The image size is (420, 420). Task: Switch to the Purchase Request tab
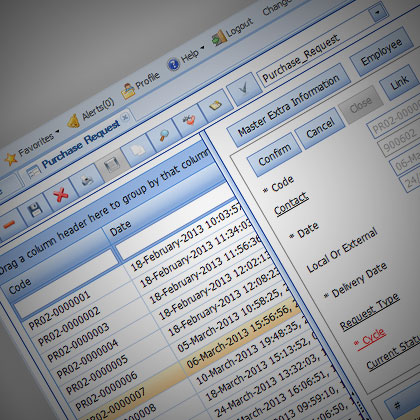pyautogui.click(x=81, y=144)
